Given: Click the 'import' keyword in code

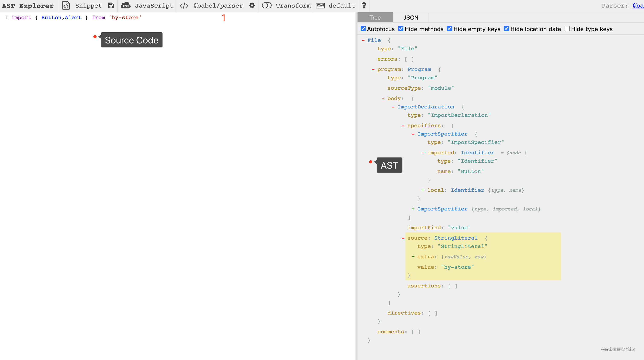Looking at the screenshot, I should pyautogui.click(x=21, y=17).
